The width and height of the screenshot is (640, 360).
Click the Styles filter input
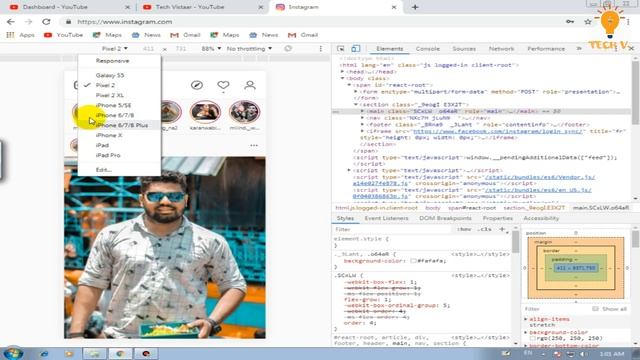(392, 229)
